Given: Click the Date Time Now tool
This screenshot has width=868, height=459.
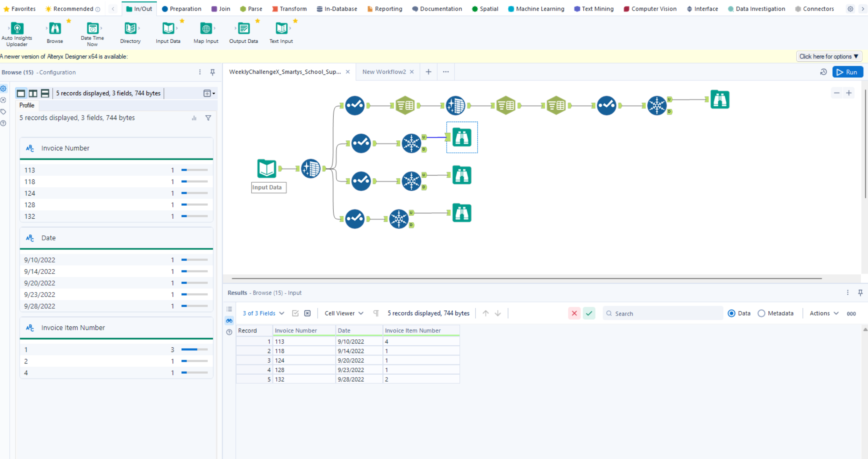Looking at the screenshot, I should pos(92,29).
